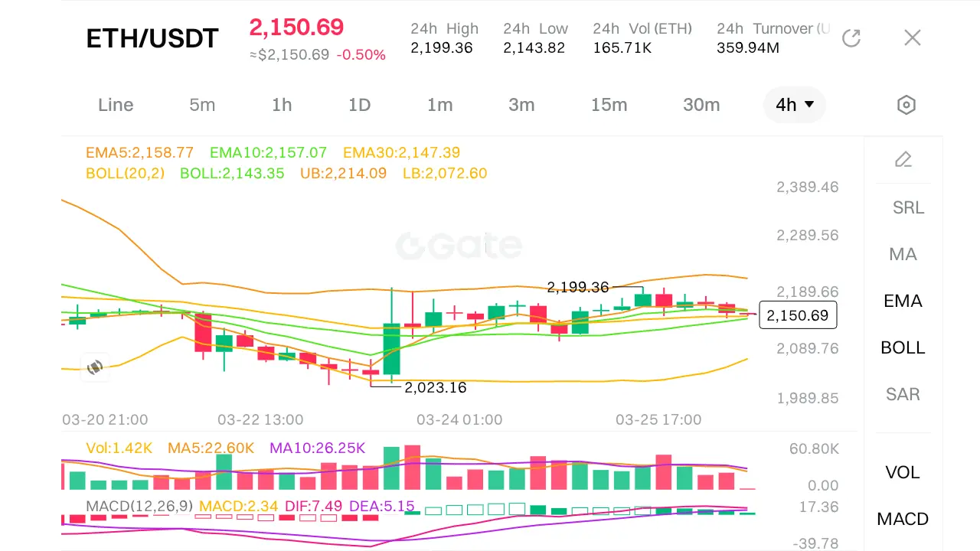Switch to the 30m interval
Viewport: 980px width, 551px height.
click(701, 105)
